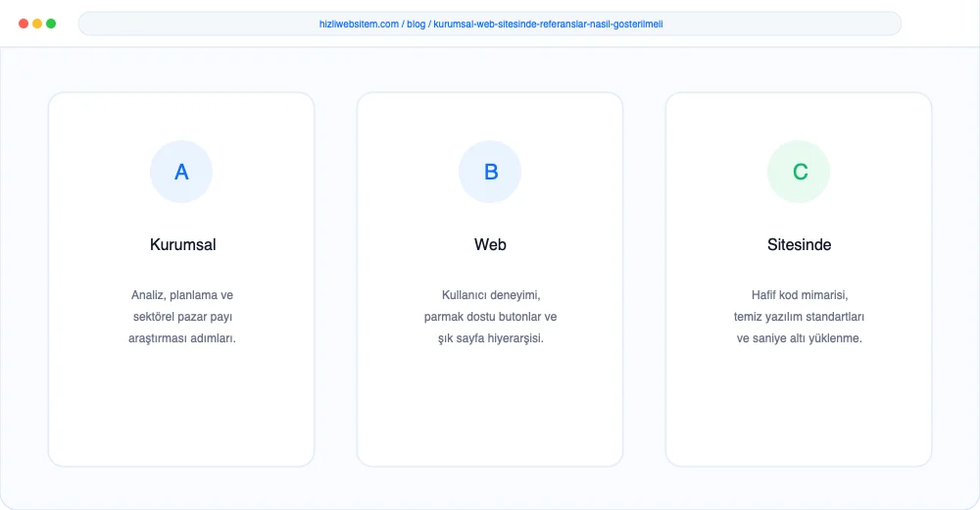This screenshot has width=980, height=510.
Task: Click the Sitesinde card heading
Action: tap(799, 244)
